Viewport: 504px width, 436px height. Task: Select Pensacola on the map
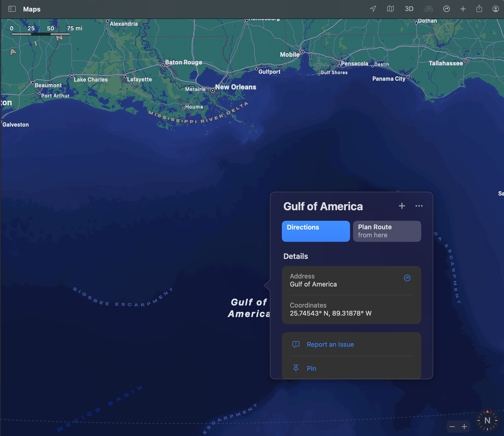(x=355, y=63)
